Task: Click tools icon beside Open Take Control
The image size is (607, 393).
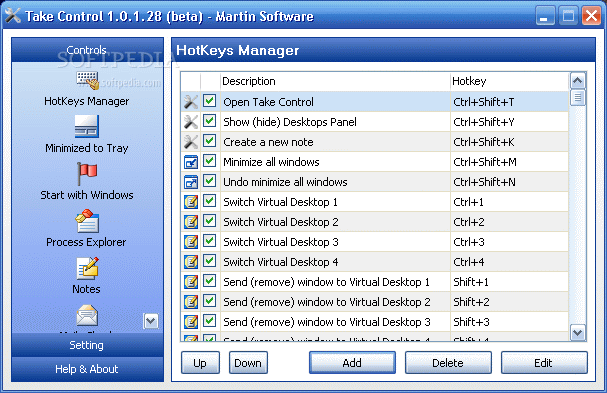Action: click(190, 102)
